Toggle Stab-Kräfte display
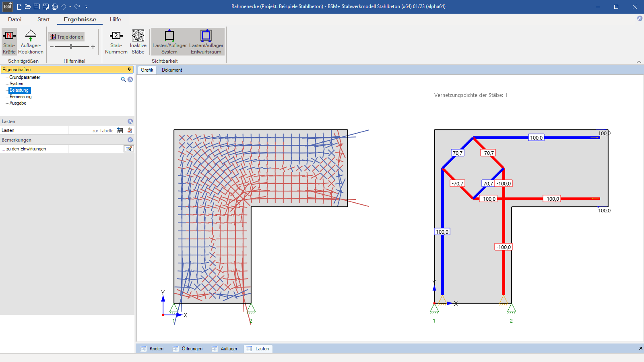This screenshot has height=362, width=644. pos(9,41)
